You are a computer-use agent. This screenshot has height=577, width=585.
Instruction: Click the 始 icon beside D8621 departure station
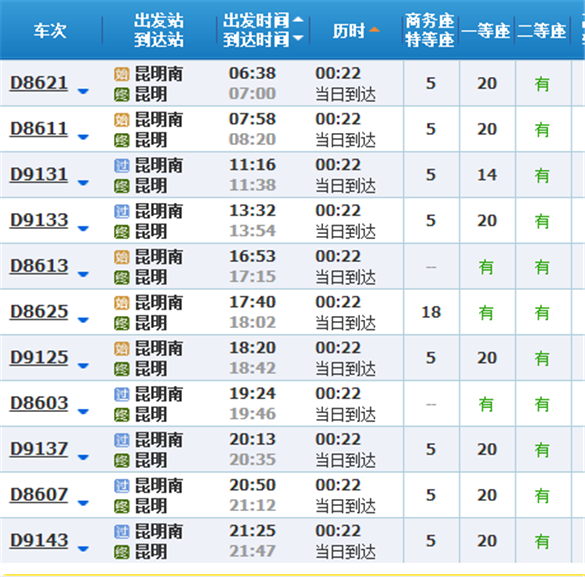tap(122, 74)
